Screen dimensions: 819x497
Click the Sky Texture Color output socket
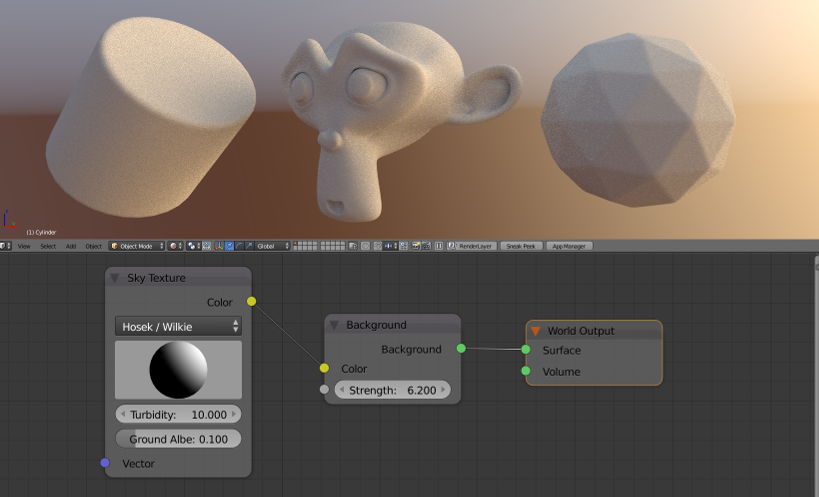[252, 301]
